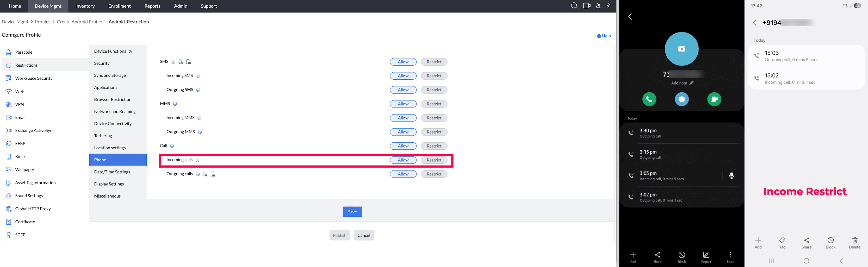This screenshot has width=868, height=267.
Task: Select Device Functionality restriction category
Action: pyautogui.click(x=113, y=51)
